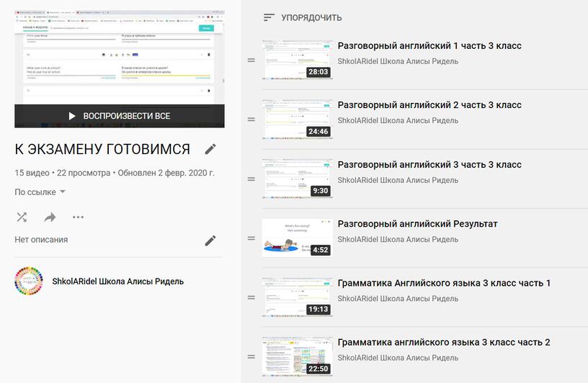Open Разговорный английский 3 часть 3 класс title
Image resolution: width=588 pixels, height=383 pixels.
pos(429,165)
